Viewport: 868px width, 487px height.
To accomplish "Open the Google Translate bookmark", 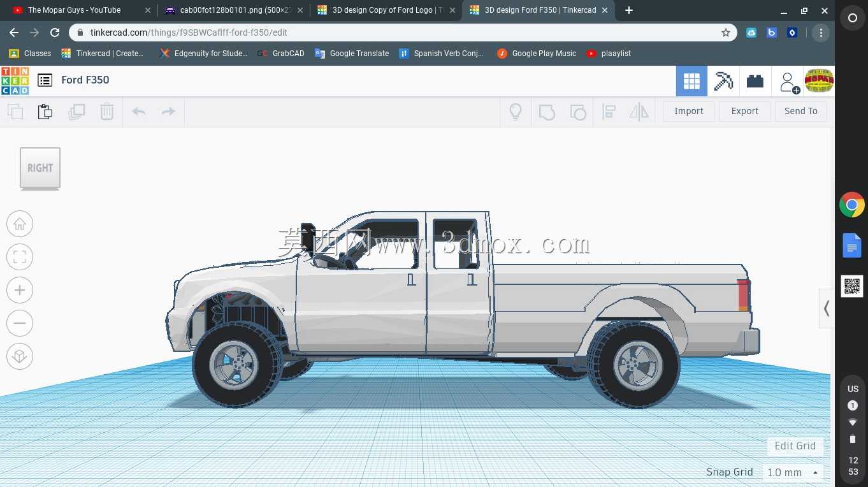I will [352, 54].
